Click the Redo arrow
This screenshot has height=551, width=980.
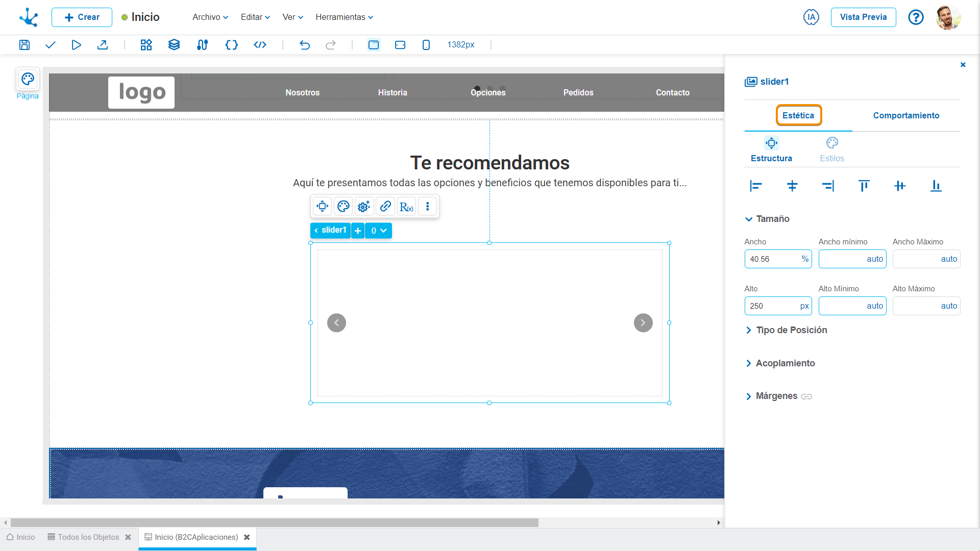pyautogui.click(x=331, y=45)
